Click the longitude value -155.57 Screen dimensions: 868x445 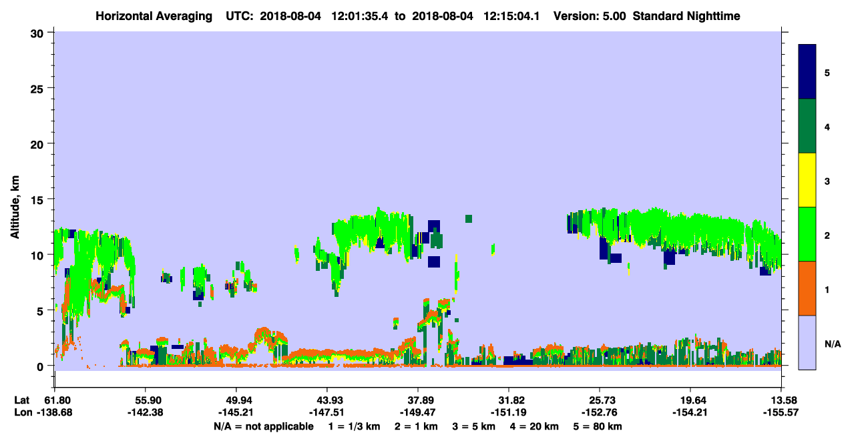(x=781, y=413)
